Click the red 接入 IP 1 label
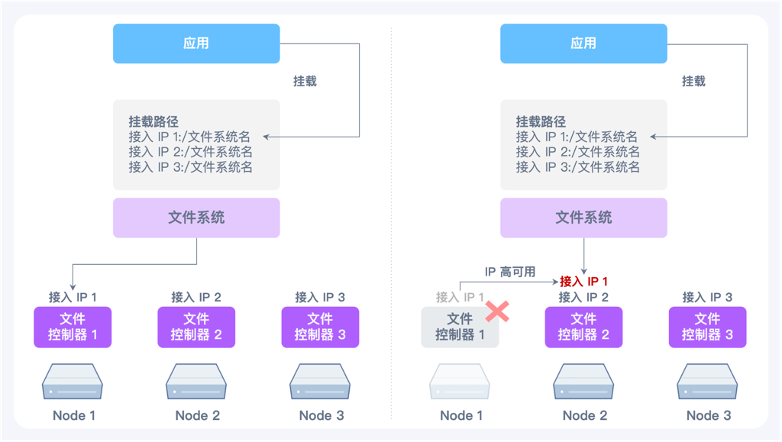782x442 pixels. click(x=584, y=282)
